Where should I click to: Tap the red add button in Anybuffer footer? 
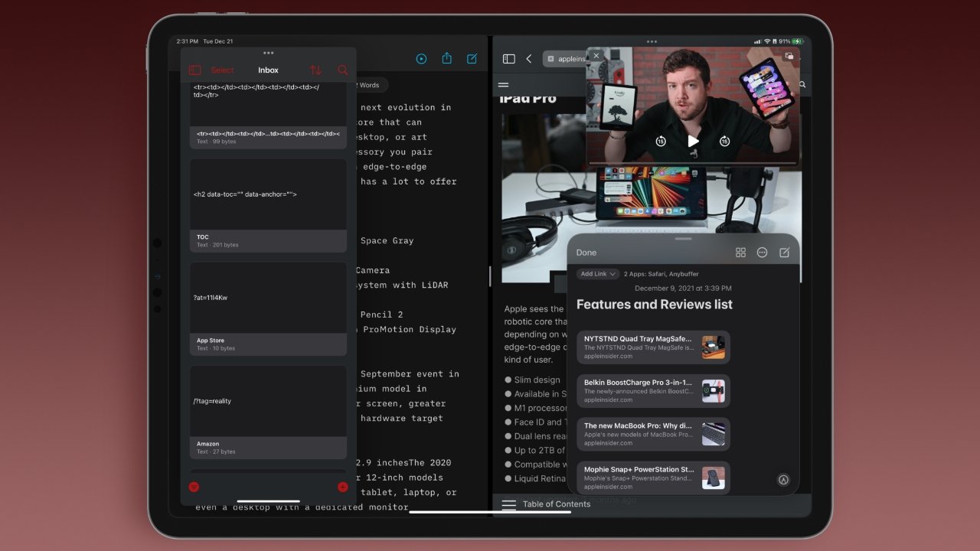tap(342, 487)
